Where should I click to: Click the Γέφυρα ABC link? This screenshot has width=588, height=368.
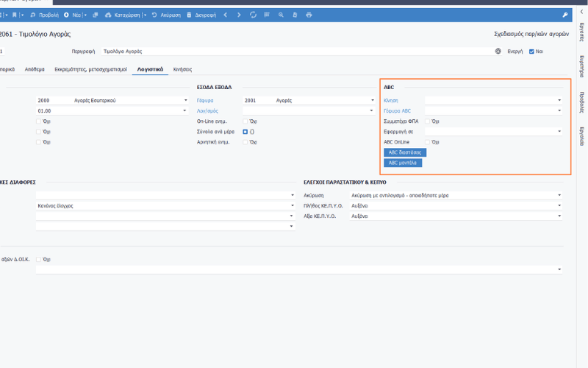coord(397,111)
